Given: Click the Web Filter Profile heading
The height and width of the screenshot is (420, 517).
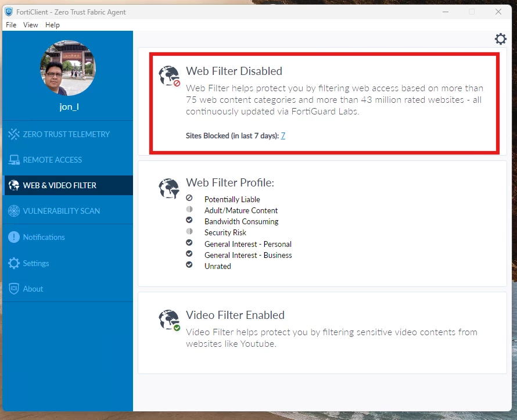Looking at the screenshot, I should tap(230, 182).
